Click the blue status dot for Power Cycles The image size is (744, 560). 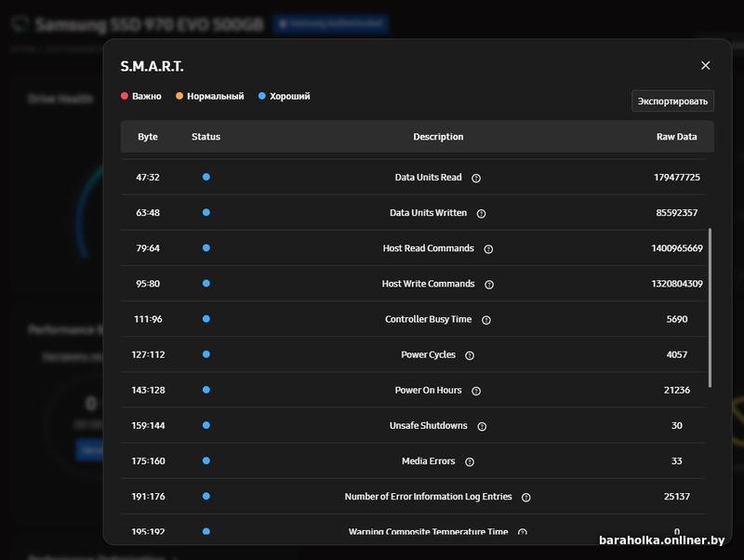pyautogui.click(x=206, y=354)
